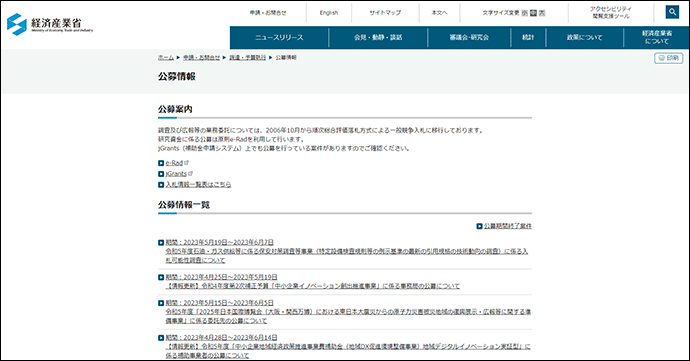The image size is (690, 361).
Task: Open the サイトマップ link
Action: click(x=385, y=13)
